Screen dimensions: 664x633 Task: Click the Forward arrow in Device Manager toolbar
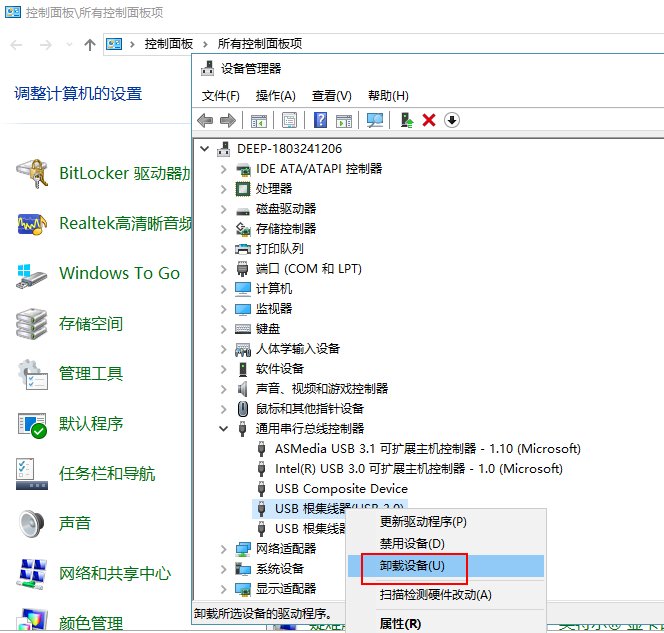click(x=228, y=121)
